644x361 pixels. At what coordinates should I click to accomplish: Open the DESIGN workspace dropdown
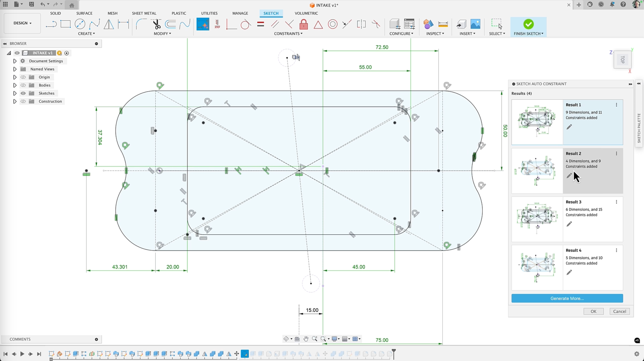(22, 23)
